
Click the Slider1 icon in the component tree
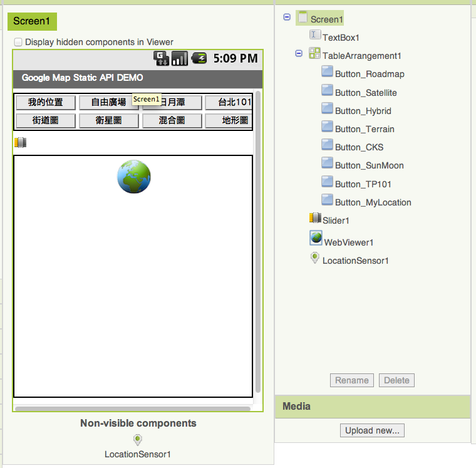point(315,218)
